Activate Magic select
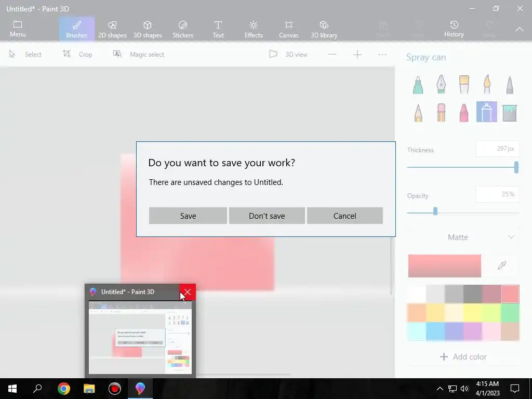Screen dimensions: 532x399 pos(138,54)
